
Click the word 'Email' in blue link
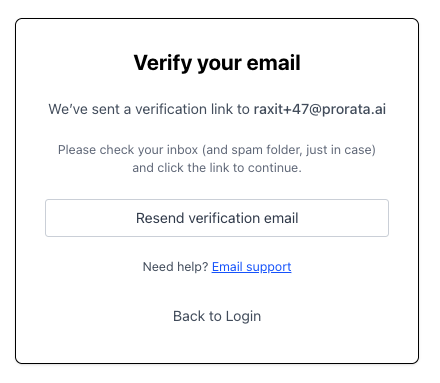pos(227,267)
